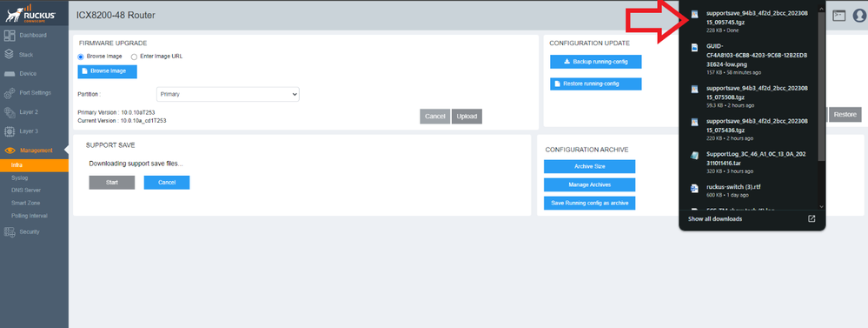The image size is (868, 328).
Task: Select the Infra submenu item
Action: coord(35,165)
